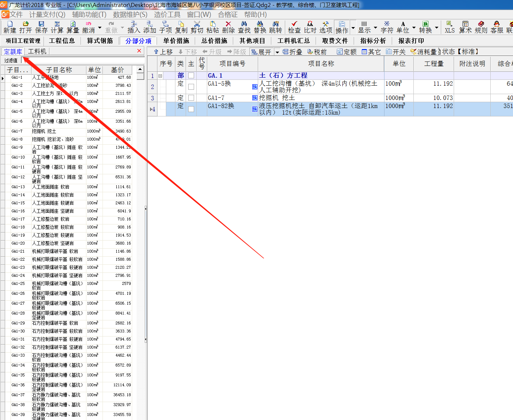Open the 比对 (Compare) tool
This screenshot has width=513, height=420.
point(310,27)
